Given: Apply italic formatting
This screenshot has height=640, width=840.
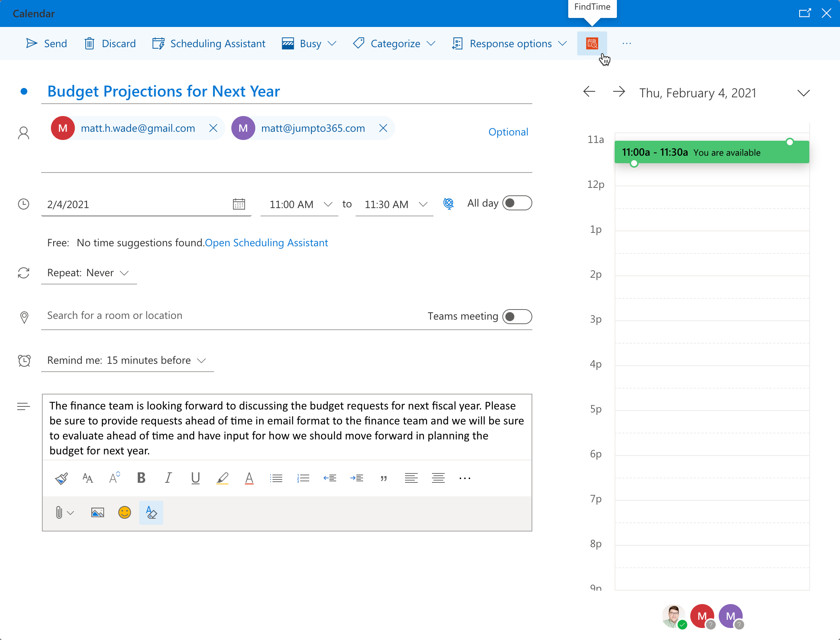Looking at the screenshot, I should pyautogui.click(x=168, y=478).
